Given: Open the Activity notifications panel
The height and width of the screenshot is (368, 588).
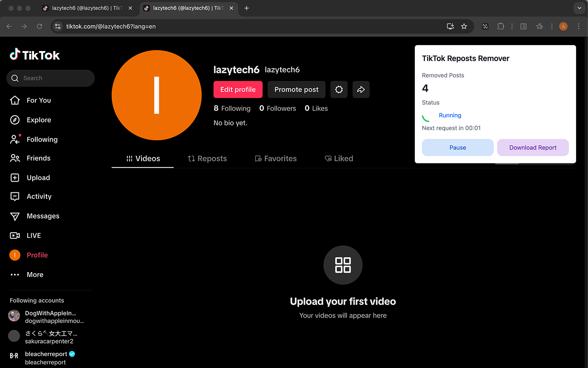Looking at the screenshot, I should (39, 196).
